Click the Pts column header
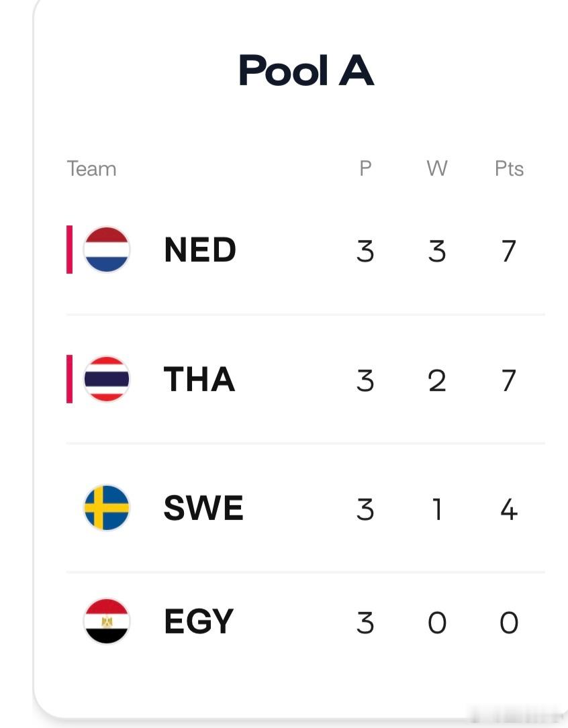This screenshot has height=728, width=568. pyautogui.click(x=509, y=168)
